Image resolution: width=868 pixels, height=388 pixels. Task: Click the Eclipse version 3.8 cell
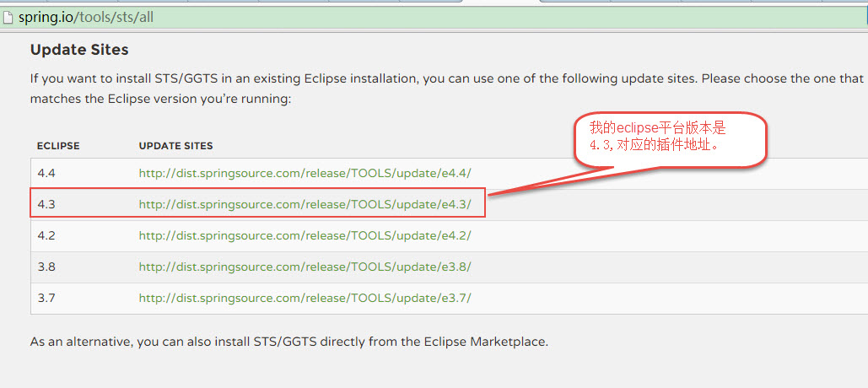pos(46,267)
